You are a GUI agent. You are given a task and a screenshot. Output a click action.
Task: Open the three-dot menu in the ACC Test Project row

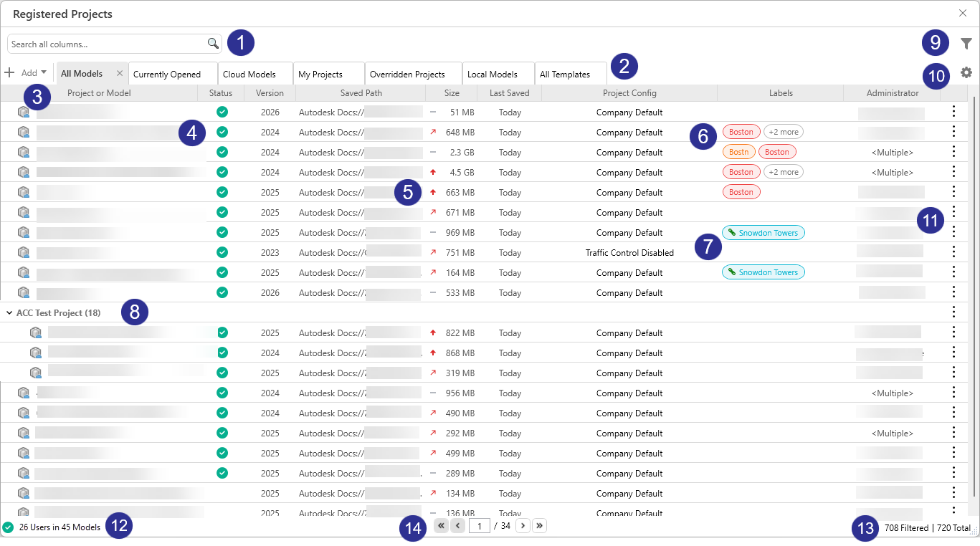coord(953,312)
